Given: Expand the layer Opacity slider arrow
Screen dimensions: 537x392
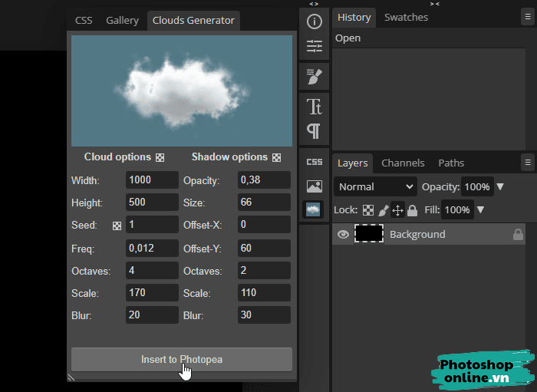Looking at the screenshot, I should point(500,186).
